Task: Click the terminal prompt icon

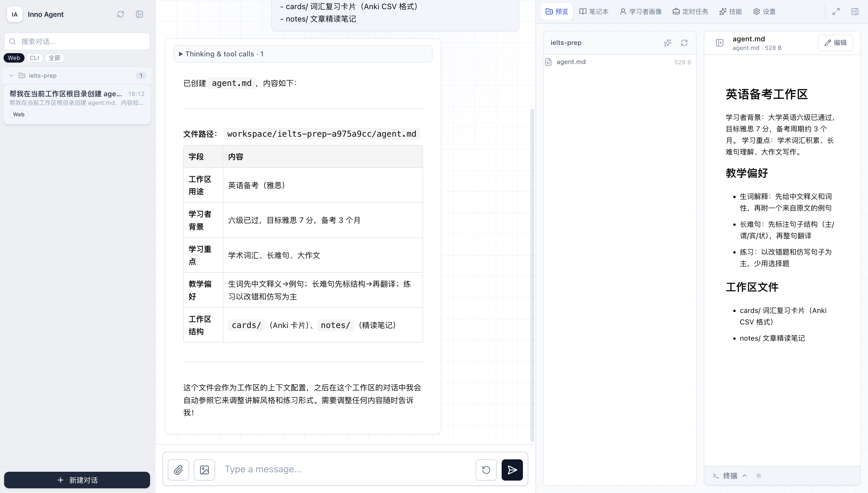Action: pos(716,475)
